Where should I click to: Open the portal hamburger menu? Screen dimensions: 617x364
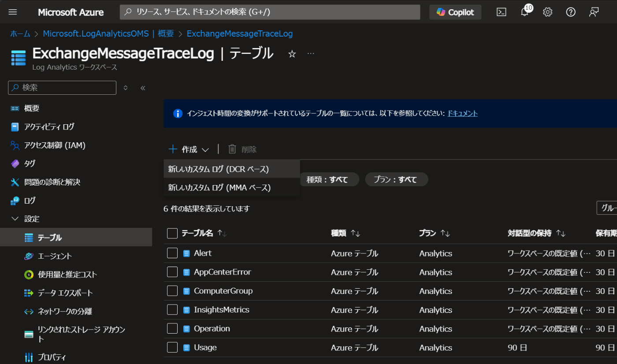click(x=13, y=12)
